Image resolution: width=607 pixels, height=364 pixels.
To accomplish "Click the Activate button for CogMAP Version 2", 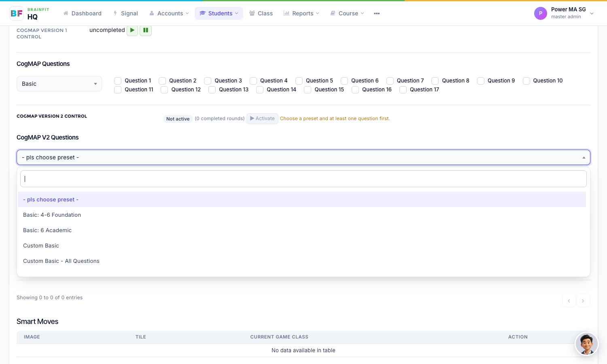I will click(262, 119).
